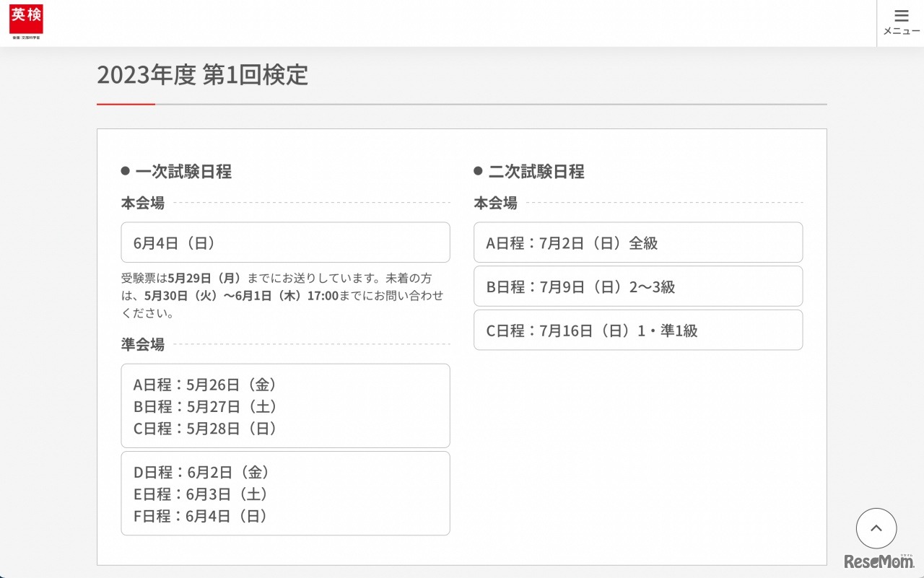
Task: Select the B日程：7月9日（日）2〜3級 entry
Action: (637, 286)
